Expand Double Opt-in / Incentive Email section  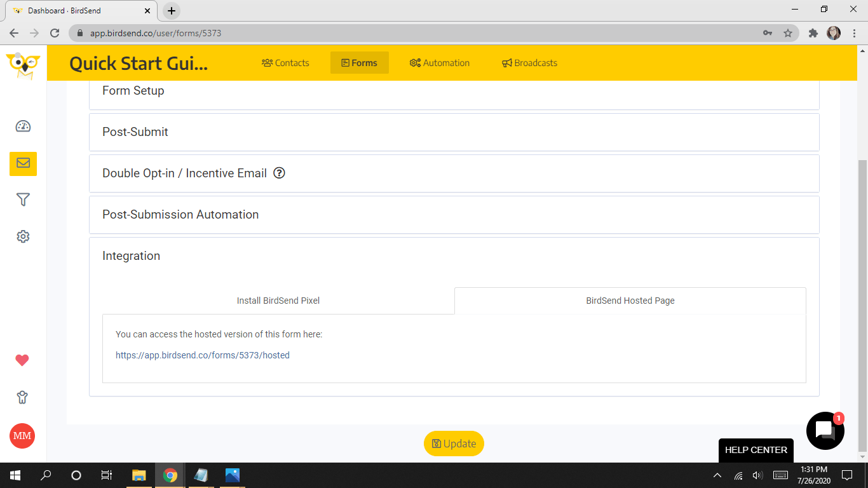coord(454,173)
